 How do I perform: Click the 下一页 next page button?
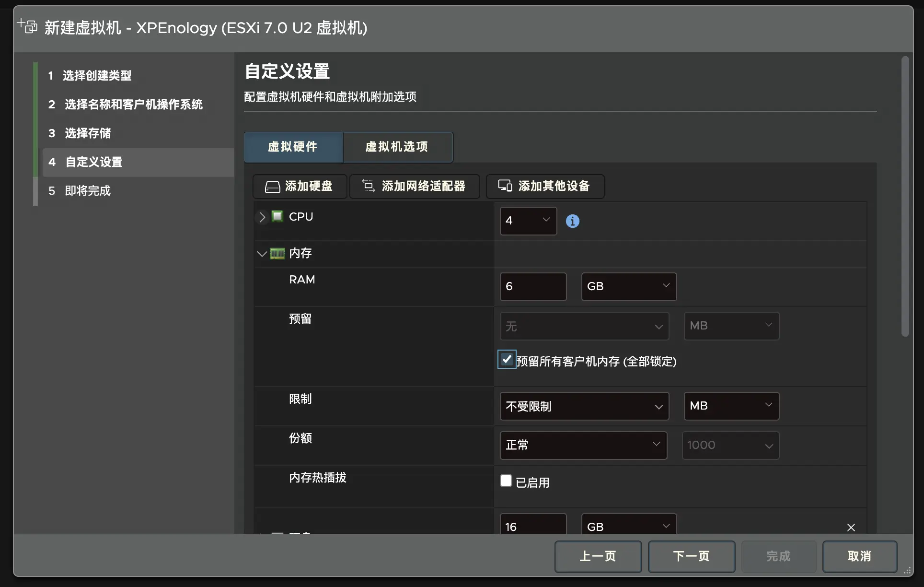point(691,556)
